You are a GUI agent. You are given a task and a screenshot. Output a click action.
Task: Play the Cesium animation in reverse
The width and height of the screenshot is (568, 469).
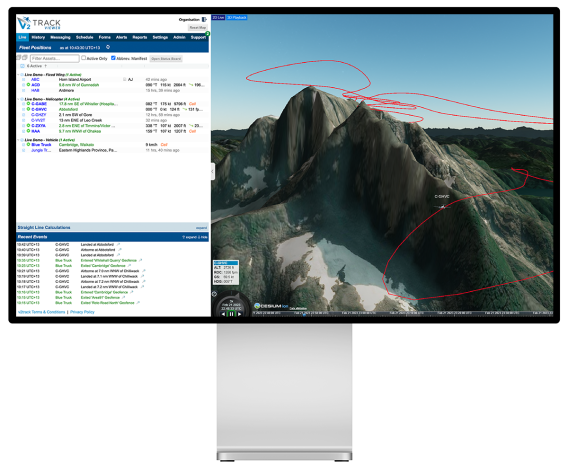[x=223, y=314]
